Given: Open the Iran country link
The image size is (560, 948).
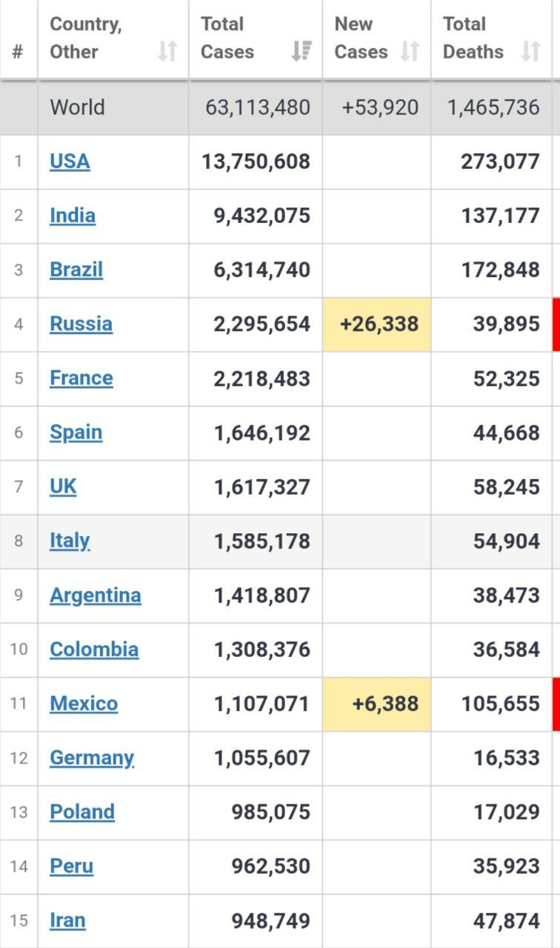Looking at the screenshot, I should [x=67, y=921].
